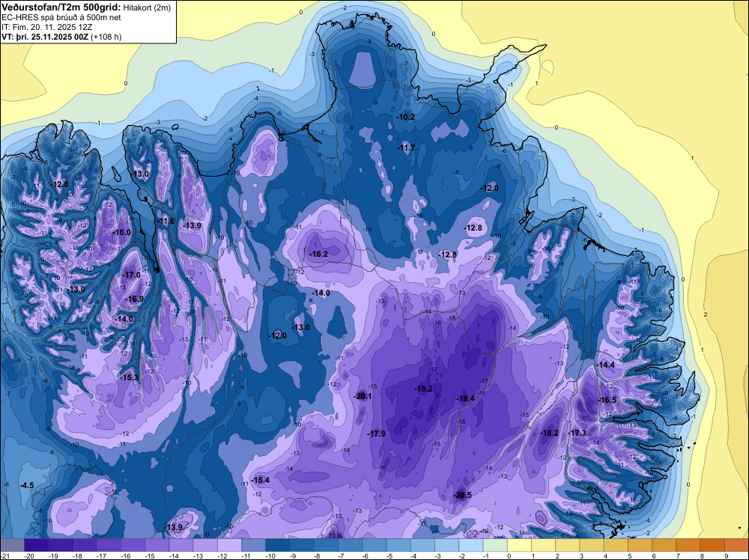Select the -15.3 temperature reading
Viewport: 749px width, 560px height.
[x=130, y=377]
